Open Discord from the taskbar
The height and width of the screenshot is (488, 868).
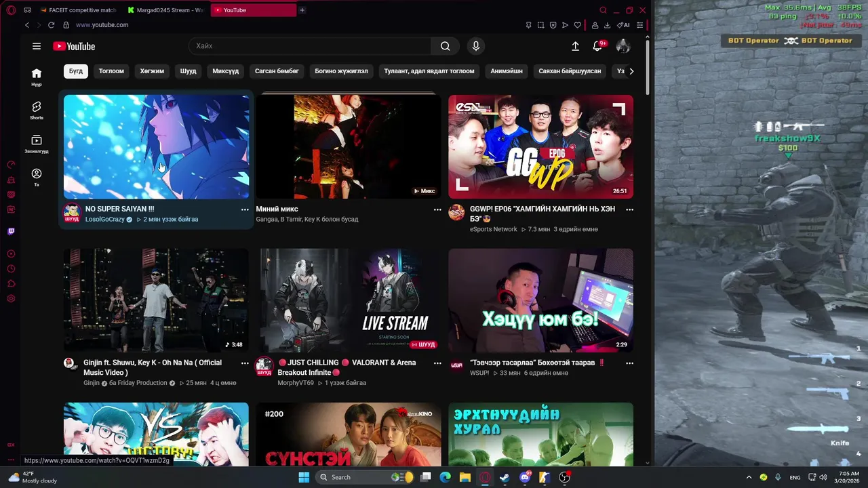click(x=525, y=477)
